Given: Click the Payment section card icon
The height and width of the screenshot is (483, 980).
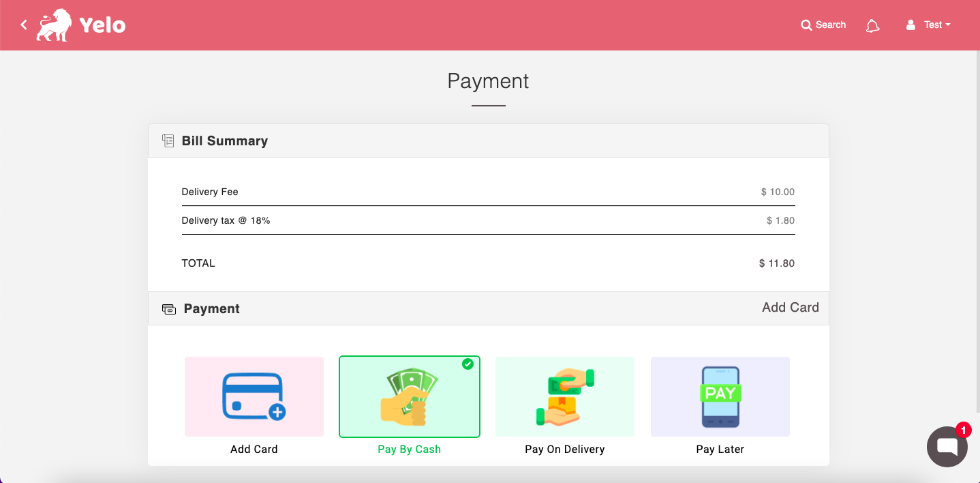Looking at the screenshot, I should [x=168, y=309].
